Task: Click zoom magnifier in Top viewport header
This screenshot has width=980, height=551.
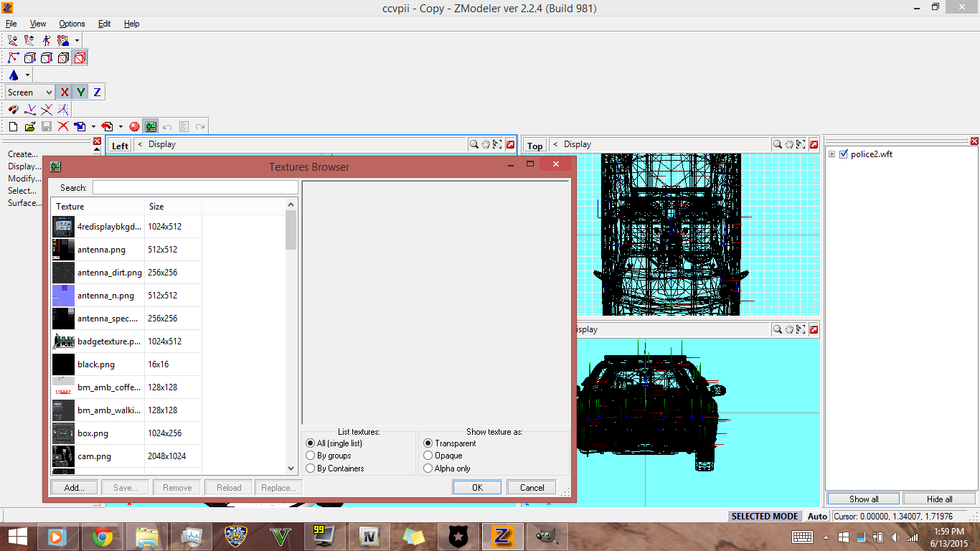Action: pyautogui.click(x=777, y=145)
